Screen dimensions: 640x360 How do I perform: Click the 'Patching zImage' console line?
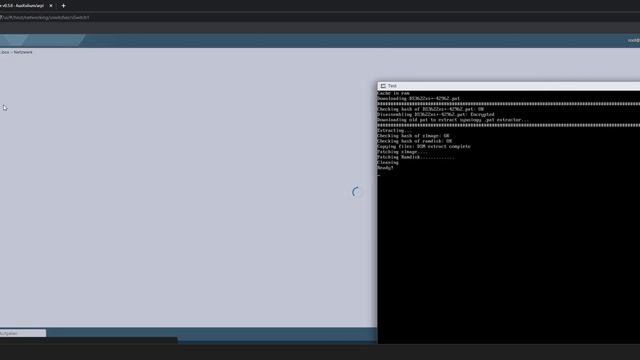pyautogui.click(x=402, y=152)
